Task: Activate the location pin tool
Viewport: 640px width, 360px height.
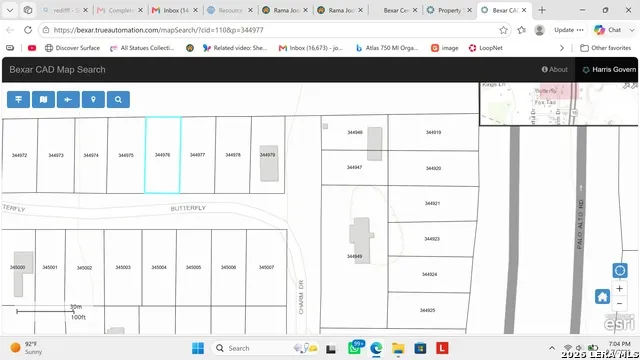Action: (93, 99)
